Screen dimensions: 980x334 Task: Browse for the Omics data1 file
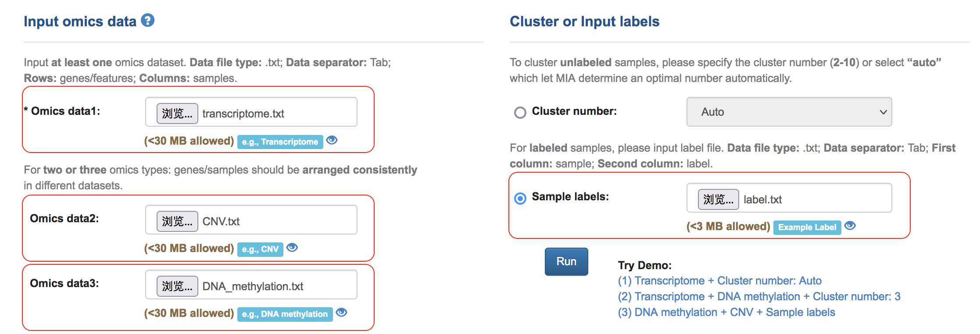177,114
